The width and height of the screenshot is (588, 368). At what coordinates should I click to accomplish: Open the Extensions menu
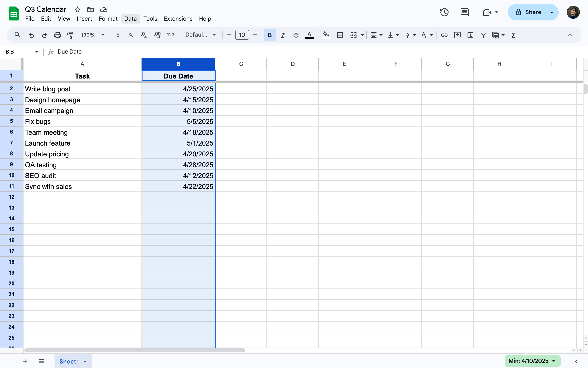coord(178,19)
